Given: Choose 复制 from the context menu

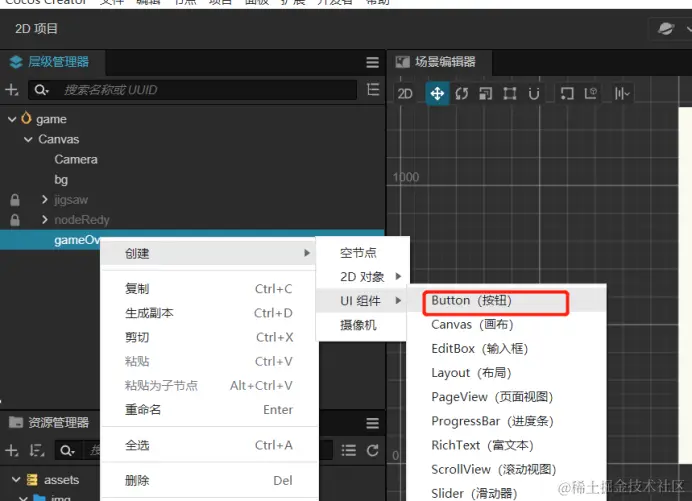Looking at the screenshot, I should (208, 289).
